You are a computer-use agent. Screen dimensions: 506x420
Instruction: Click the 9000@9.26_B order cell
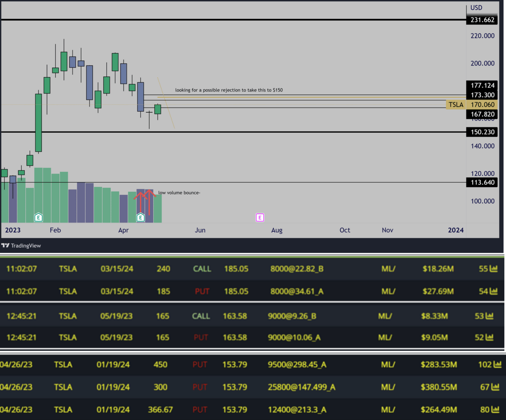point(293,316)
